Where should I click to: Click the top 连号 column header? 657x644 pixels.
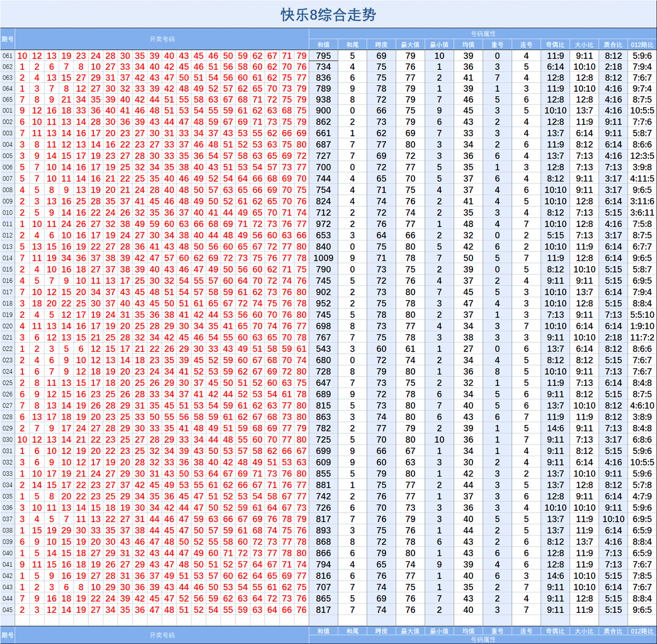(x=526, y=45)
